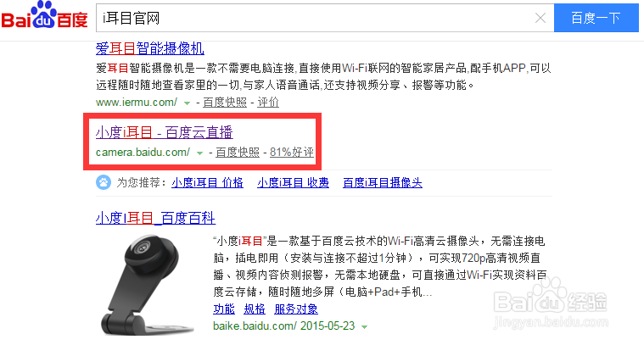Expand dropdown arrow after baike.baidu.com date

coord(364,327)
